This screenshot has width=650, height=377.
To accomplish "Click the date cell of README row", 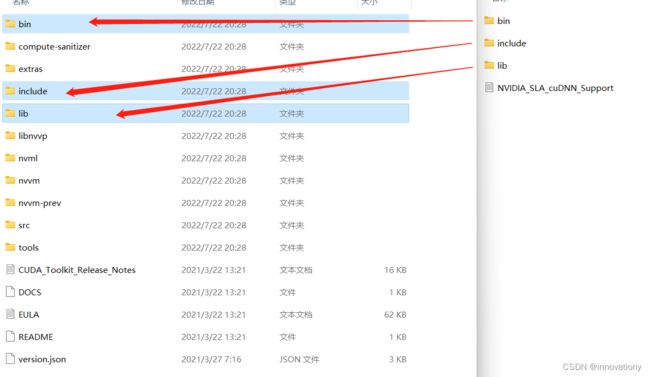I will click(x=214, y=337).
